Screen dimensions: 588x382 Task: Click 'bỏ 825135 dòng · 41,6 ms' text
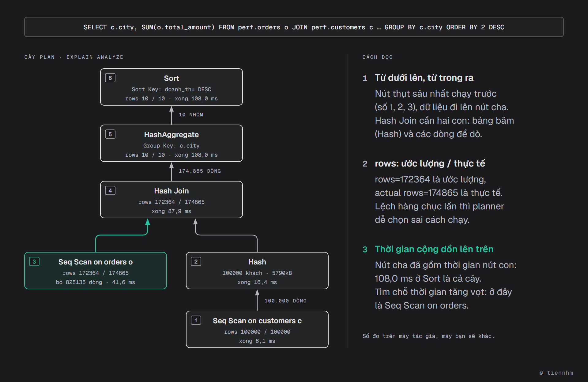tap(95, 282)
